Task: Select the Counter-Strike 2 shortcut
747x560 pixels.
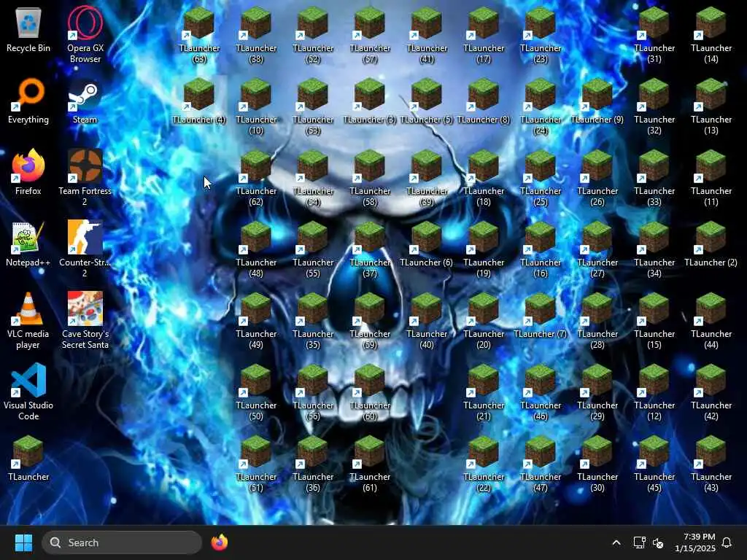Action: click(85, 249)
